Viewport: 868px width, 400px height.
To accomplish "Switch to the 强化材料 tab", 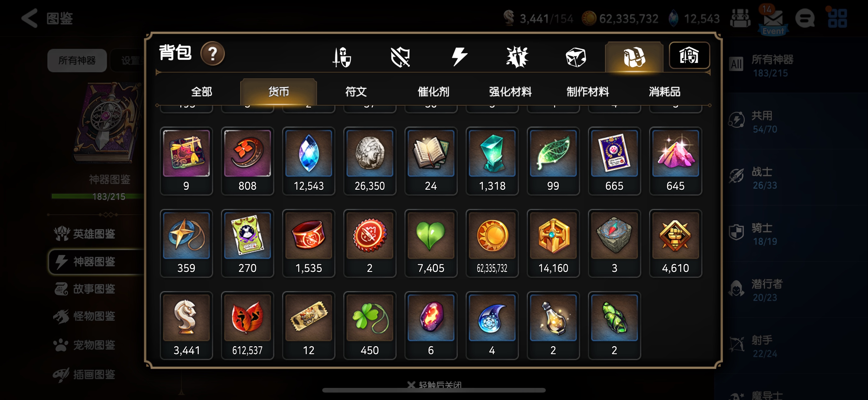I will pyautogui.click(x=510, y=91).
